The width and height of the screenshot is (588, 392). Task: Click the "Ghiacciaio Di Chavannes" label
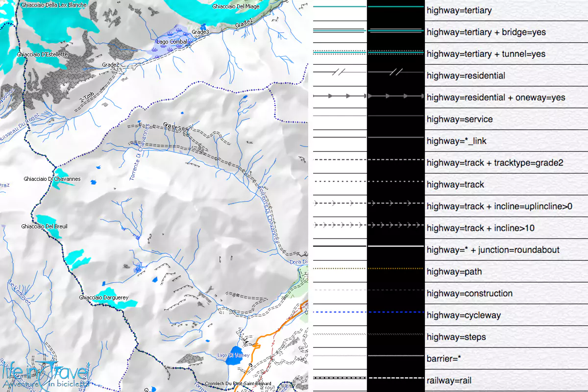point(52,179)
